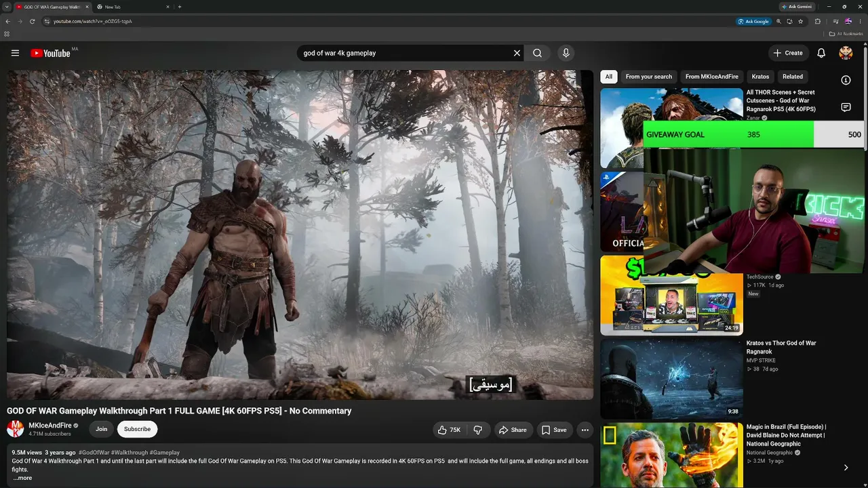Click the browser address bar URL
This screenshot has width=868, height=488.
pyautogui.click(x=92, y=21)
